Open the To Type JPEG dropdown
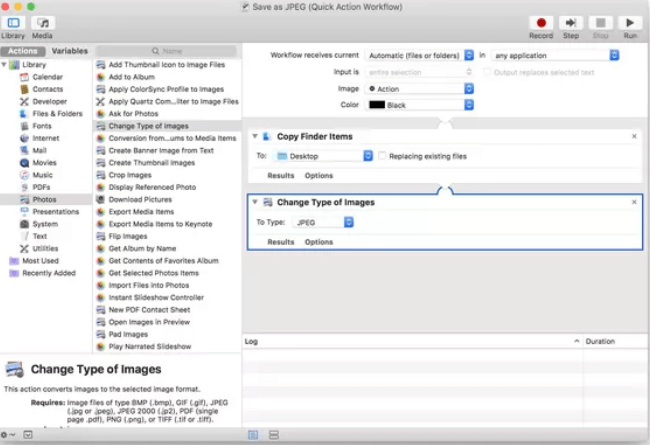The width and height of the screenshot is (650, 445). click(x=323, y=222)
